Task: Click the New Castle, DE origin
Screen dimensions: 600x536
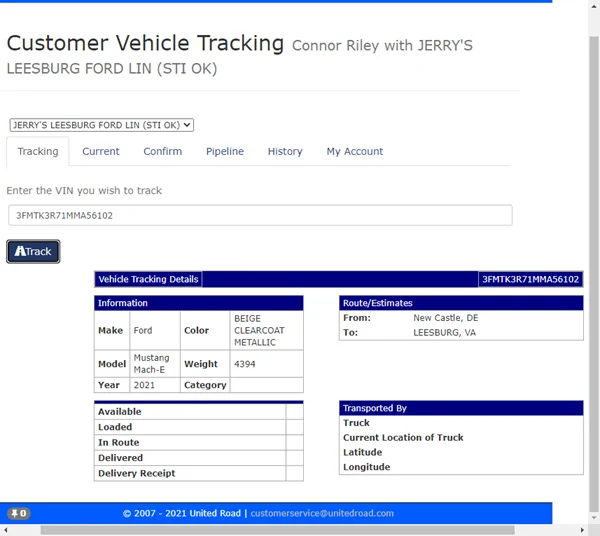Action: pyautogui.click(x=446, y=318)
